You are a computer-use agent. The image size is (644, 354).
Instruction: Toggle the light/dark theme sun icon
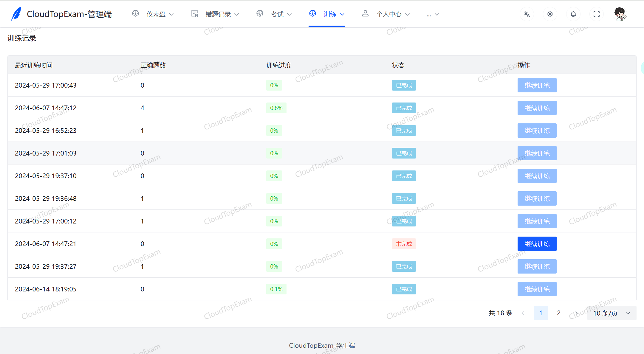click(x=550, y=14)
